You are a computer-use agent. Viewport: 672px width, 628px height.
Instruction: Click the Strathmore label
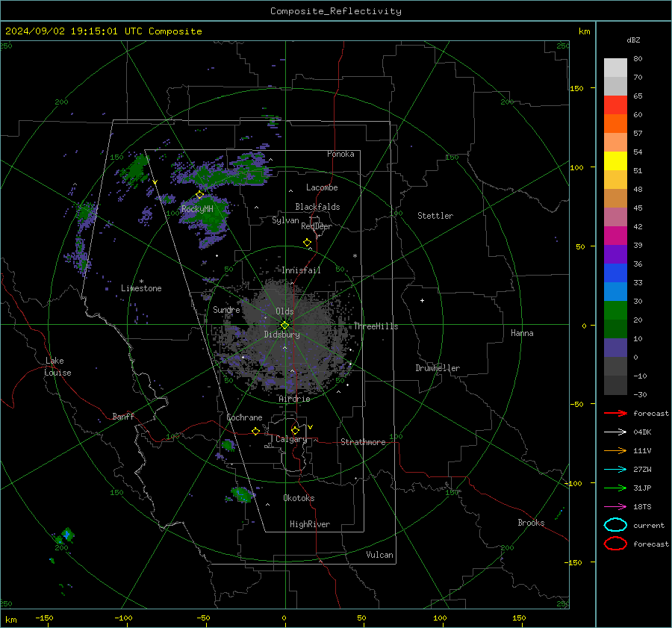[x=363, y=442]
